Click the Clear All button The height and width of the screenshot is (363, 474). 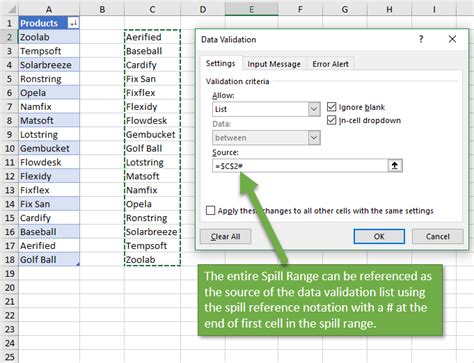coord(225,236)
